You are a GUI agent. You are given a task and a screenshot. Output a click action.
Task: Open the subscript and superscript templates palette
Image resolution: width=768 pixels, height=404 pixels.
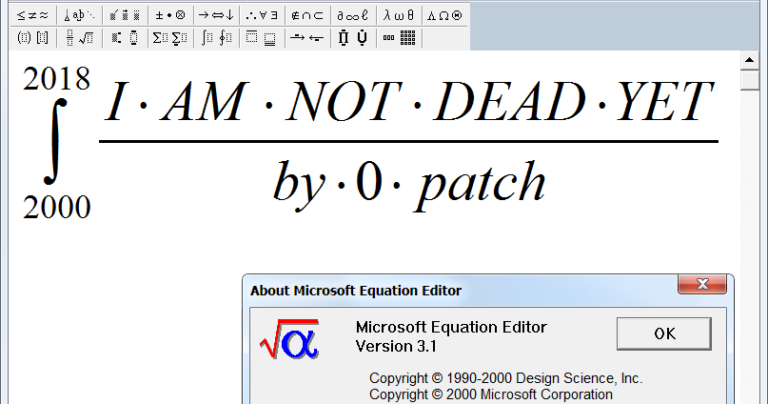[x=125, y=38]
